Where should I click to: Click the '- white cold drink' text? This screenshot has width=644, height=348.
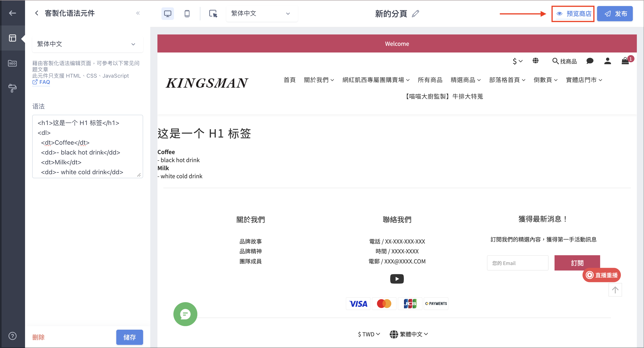pos(180,176)
